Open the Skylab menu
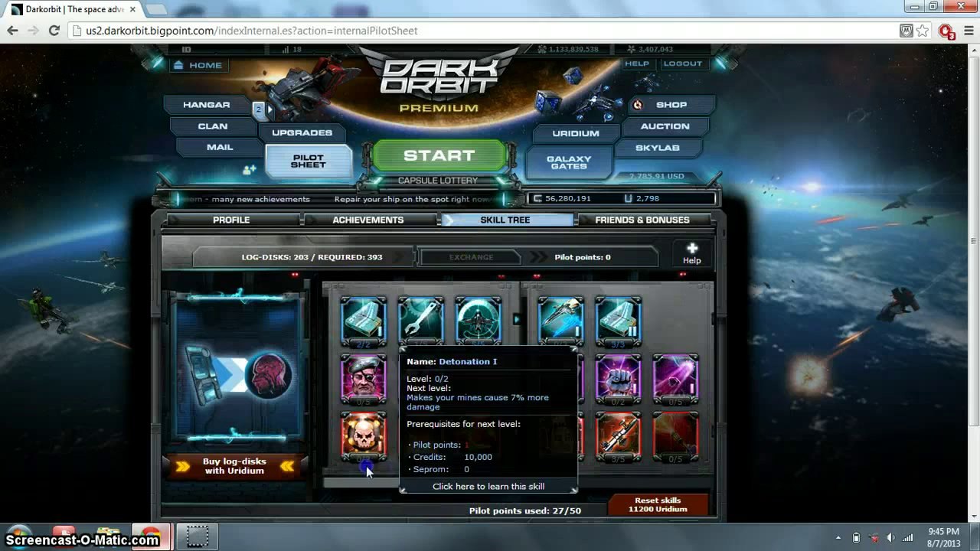Image resolution: width=980 pixels, height=551 pixels. click(658, 148)
